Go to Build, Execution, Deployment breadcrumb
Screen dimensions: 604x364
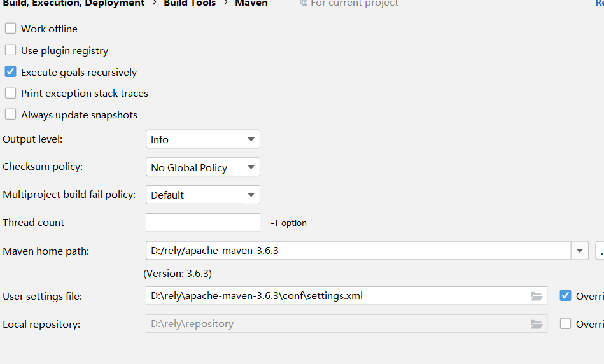[74, 3]
